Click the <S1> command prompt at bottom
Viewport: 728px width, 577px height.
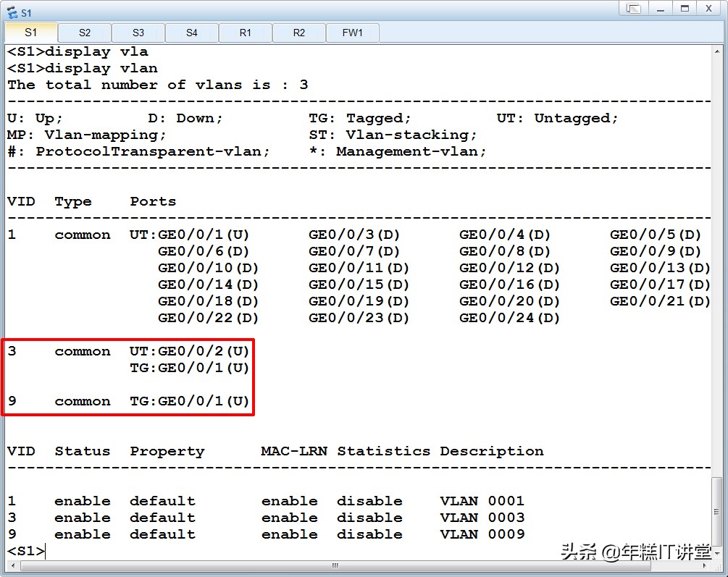pos(26,551)
